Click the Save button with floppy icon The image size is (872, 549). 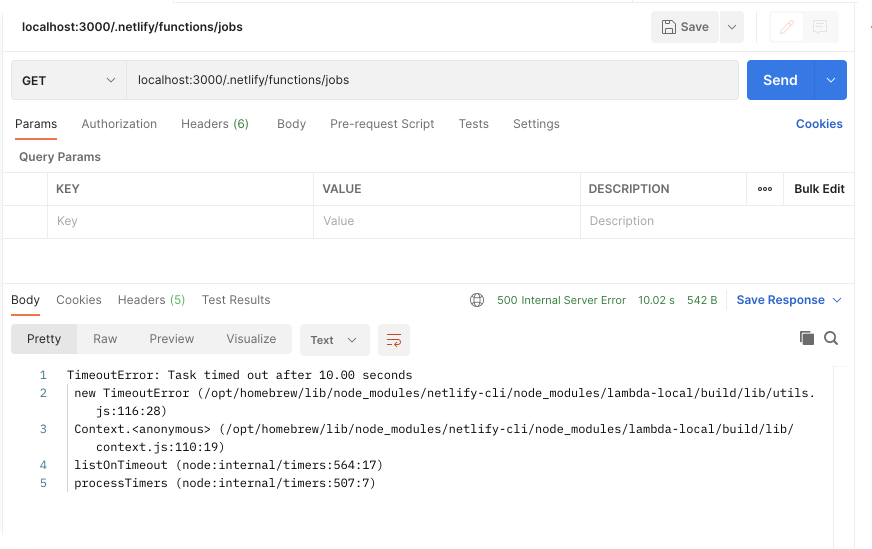[685, 27]
